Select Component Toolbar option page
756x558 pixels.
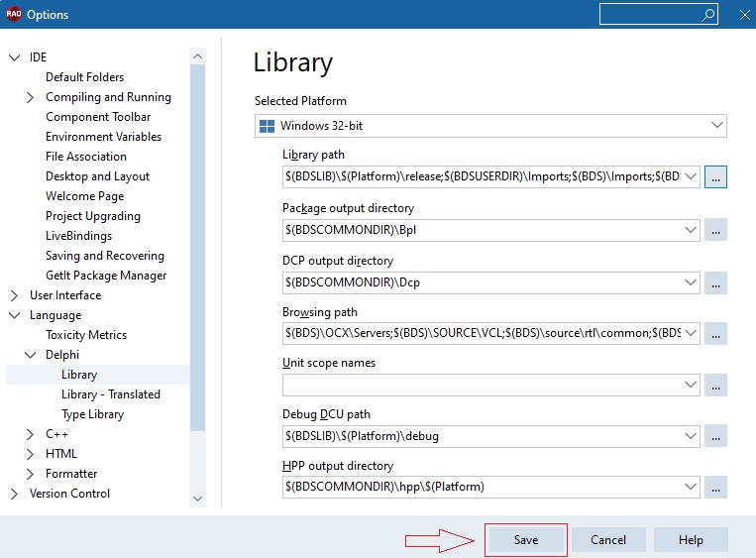click(98, 117)
